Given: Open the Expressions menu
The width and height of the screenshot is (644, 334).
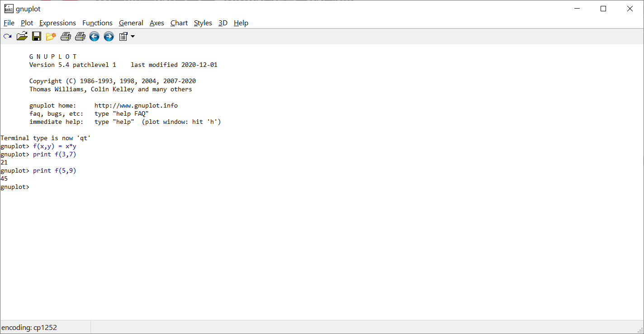Looking at the screenshot, I should point(57,23).
